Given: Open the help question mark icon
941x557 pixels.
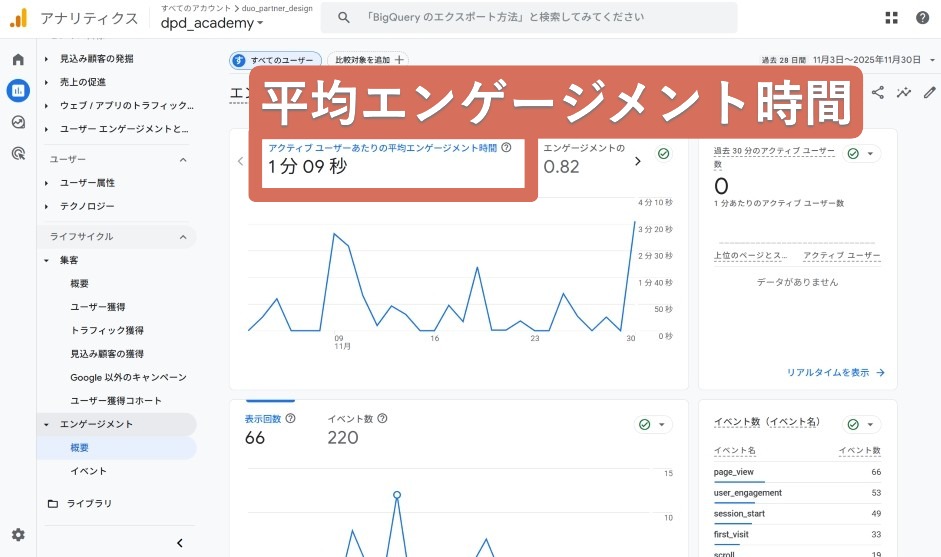Looking at the screenshot, I should click(x=922, y=18).
